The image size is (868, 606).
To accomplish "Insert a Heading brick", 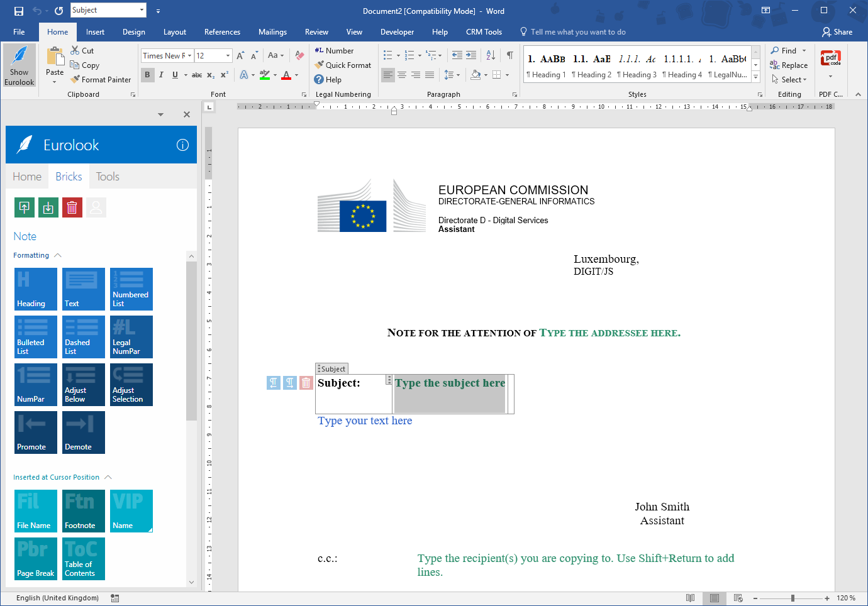I will coord(36,289).
